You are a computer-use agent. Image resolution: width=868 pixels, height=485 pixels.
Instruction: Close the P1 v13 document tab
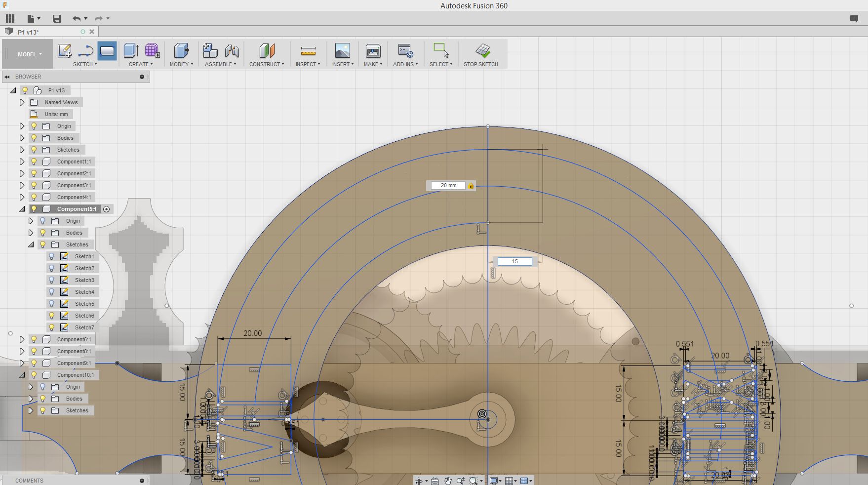pos(92,32)
